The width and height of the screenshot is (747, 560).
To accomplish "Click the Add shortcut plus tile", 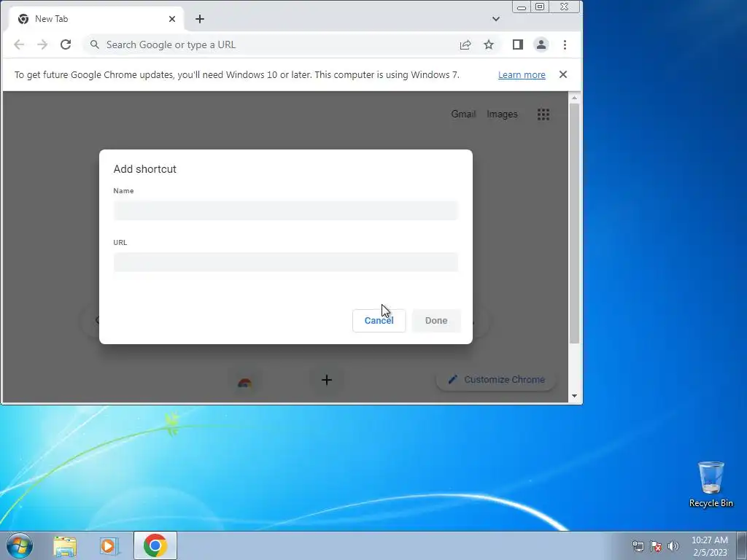I will point(326,380).
